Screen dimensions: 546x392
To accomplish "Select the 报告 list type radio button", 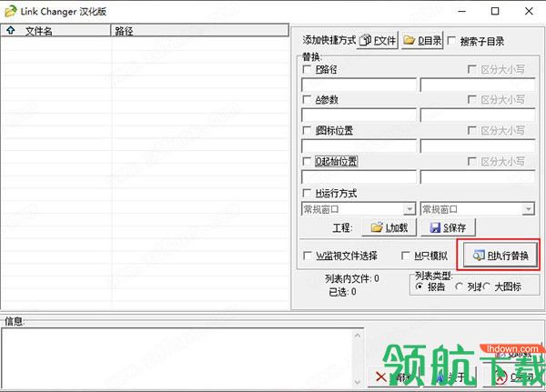I will click(x=420, y=286).
